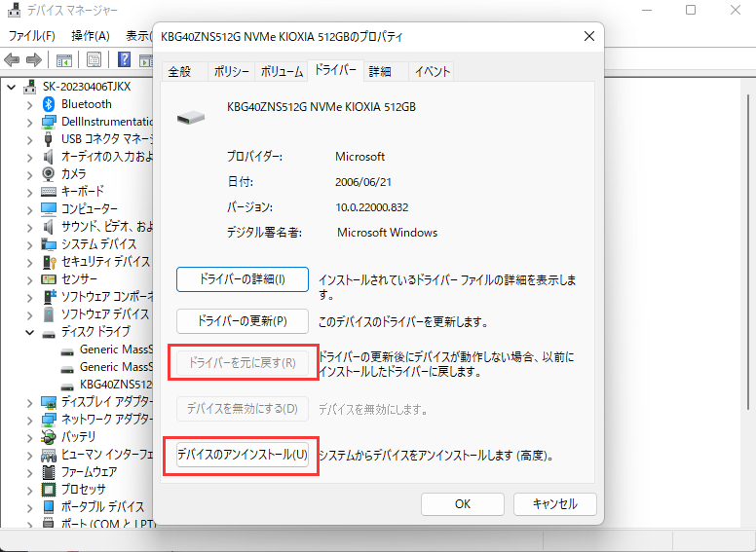Viewport: 756px width, 552px height.
Task: Click the Device Manager vertical scrollbar
Action: (x=748, y=250)
